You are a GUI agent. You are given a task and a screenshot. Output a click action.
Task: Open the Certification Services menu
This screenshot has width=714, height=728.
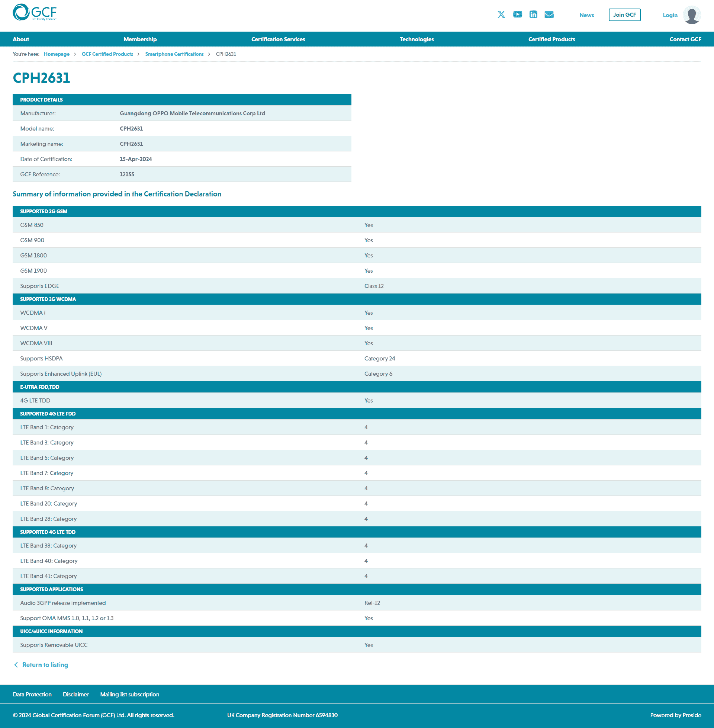(278, 39)
